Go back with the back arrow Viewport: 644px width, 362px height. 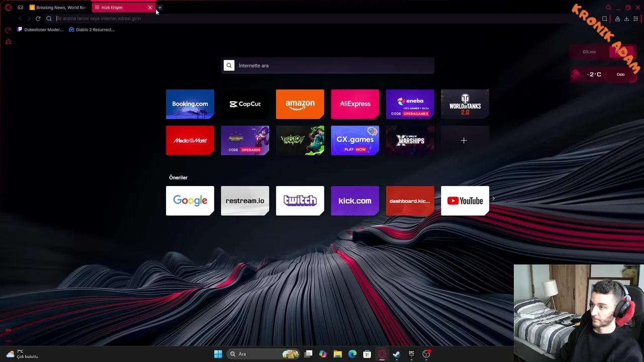pos(20,19)
